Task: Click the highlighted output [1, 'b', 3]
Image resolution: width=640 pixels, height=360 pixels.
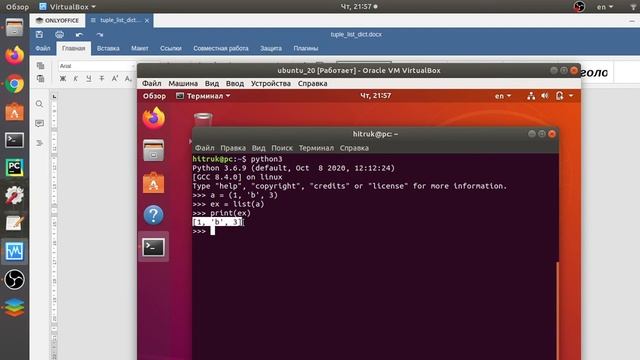Action: click(x=218, y=222)
